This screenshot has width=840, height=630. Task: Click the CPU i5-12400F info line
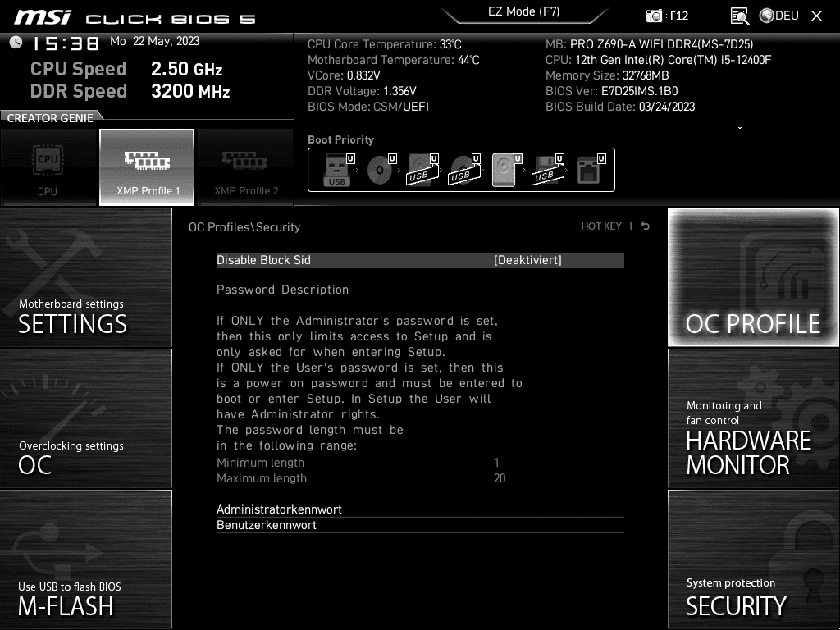coord(659,60)
